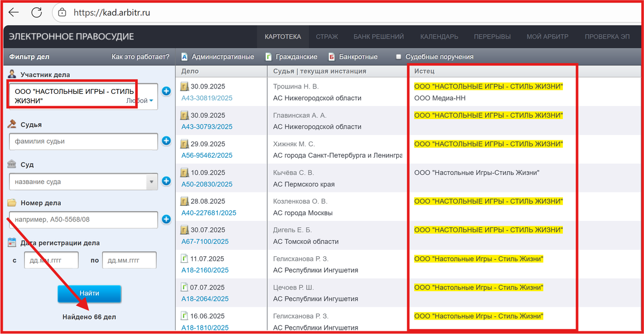Screen dimensions: 644x334
Task: Click court АС Томской области
Action: 306,242
